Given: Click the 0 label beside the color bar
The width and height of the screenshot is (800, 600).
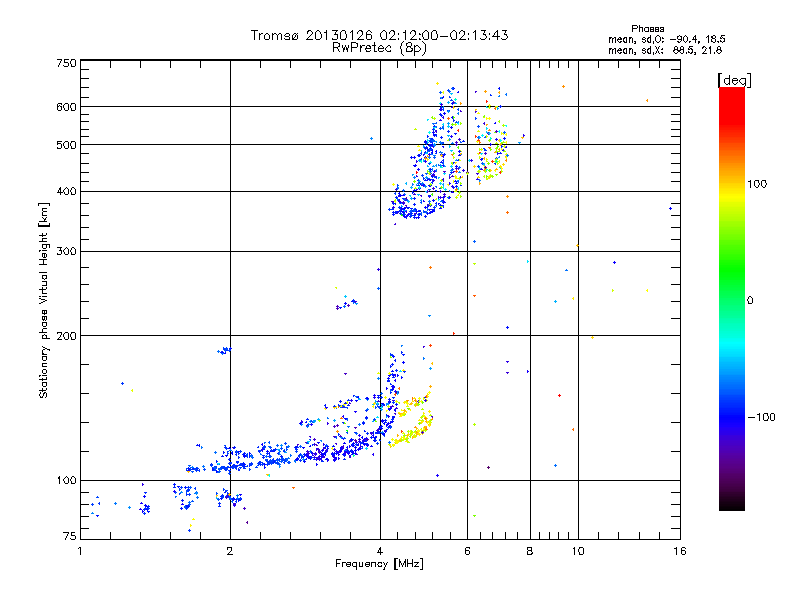Looking at the screenshot, I should 750,301.
